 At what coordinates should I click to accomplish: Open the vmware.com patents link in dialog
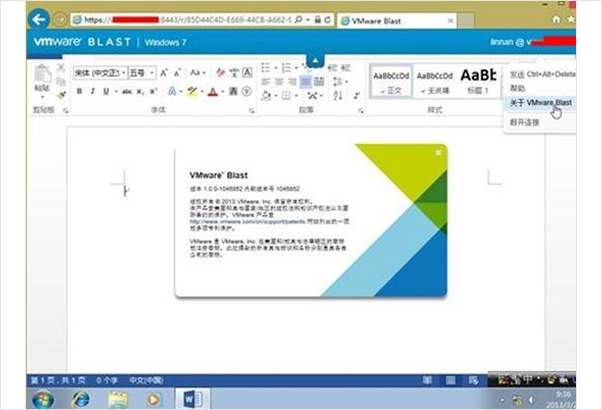click(247, 222)
